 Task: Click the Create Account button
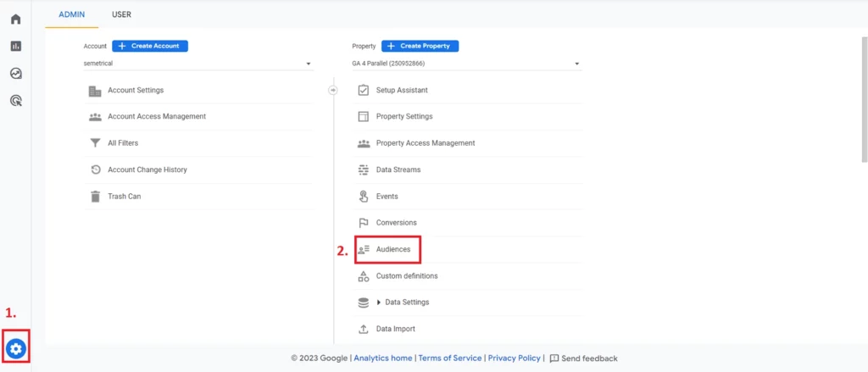click(x=150, y=46)
